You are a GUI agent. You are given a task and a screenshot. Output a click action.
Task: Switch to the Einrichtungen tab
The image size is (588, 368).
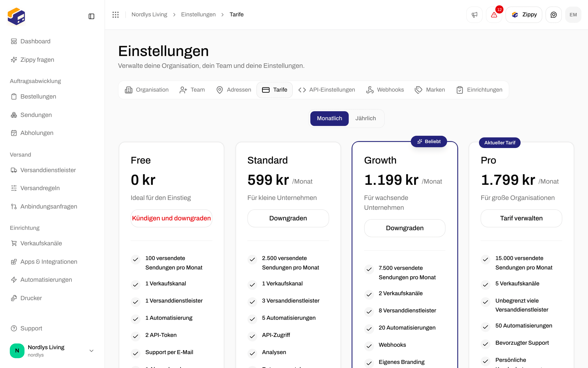tap(479, 90)
